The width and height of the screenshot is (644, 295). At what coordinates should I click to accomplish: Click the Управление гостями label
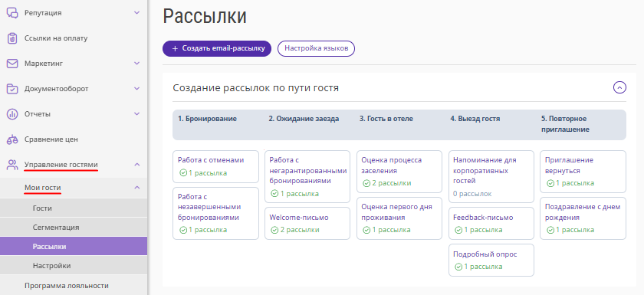61,165
